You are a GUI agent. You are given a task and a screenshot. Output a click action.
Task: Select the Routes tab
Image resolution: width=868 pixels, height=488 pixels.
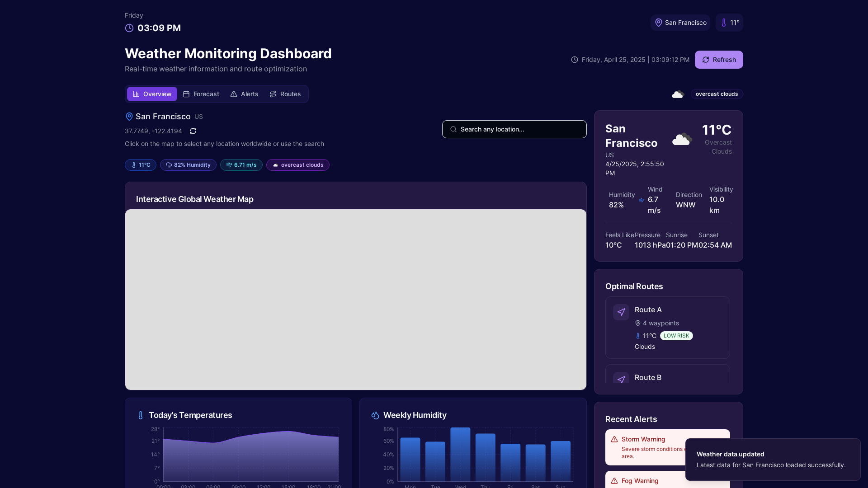coord(285,94)
